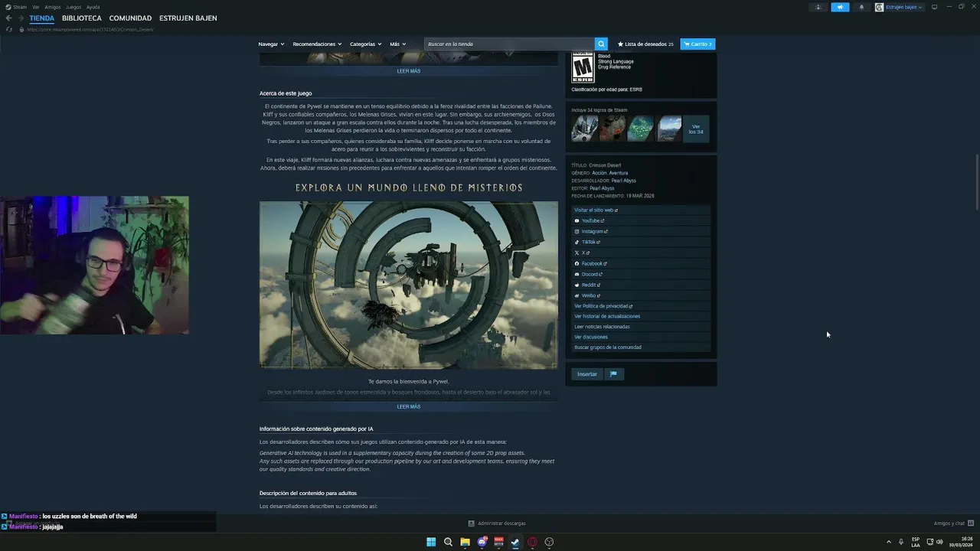
Task: Click the Pearl Abyss developer link
Action: click(x=623, y=181)
